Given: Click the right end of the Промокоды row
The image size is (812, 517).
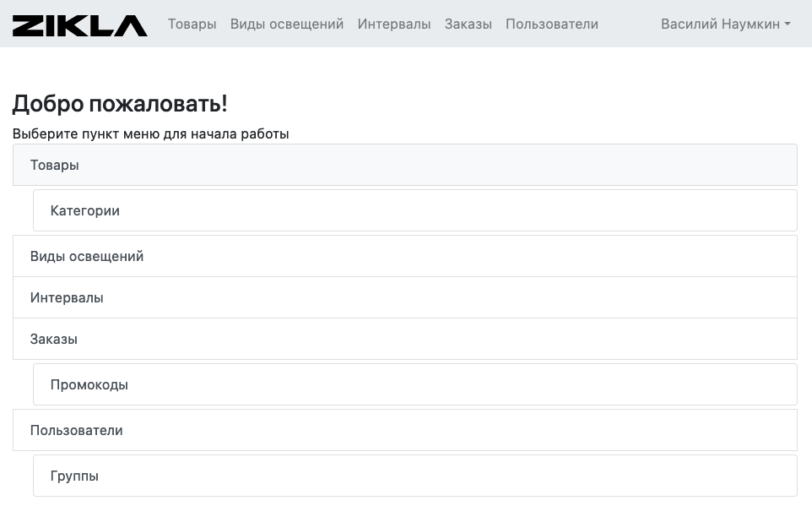Looking at the screenshot, I should click(777, 384).
